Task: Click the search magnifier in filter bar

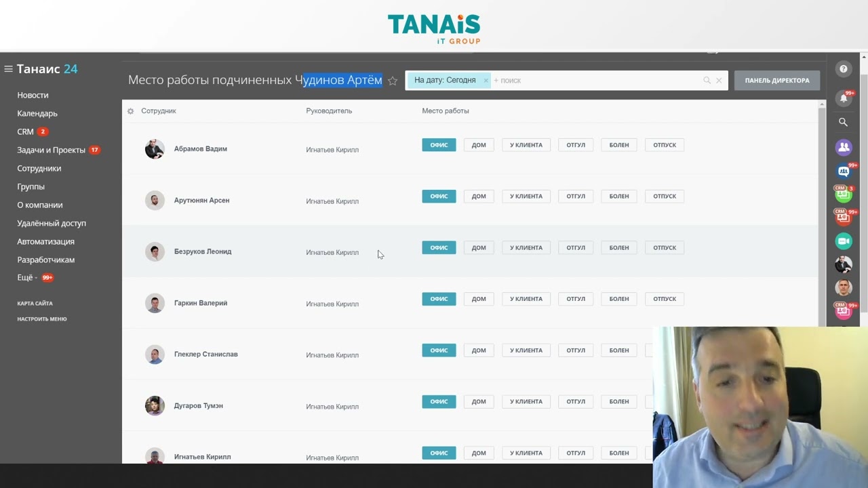Action: point(707,81)
